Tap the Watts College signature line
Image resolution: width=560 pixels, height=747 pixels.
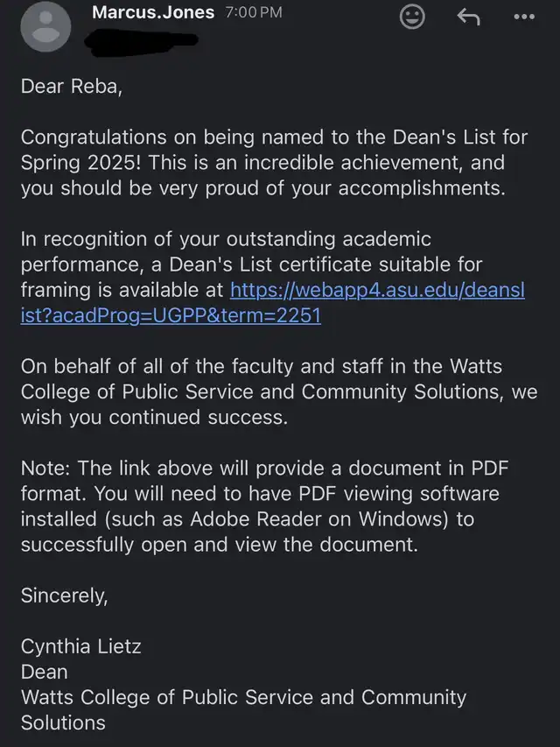pos(243,710)
